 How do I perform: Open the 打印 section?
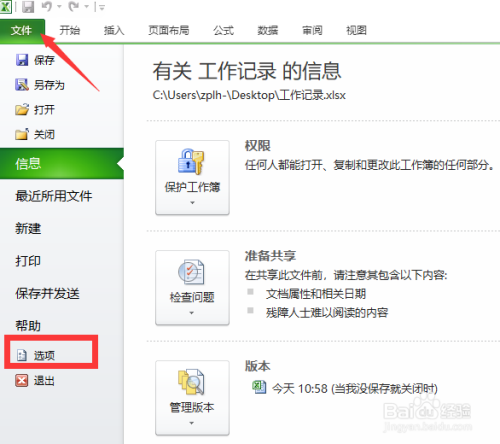click(28, 261)
